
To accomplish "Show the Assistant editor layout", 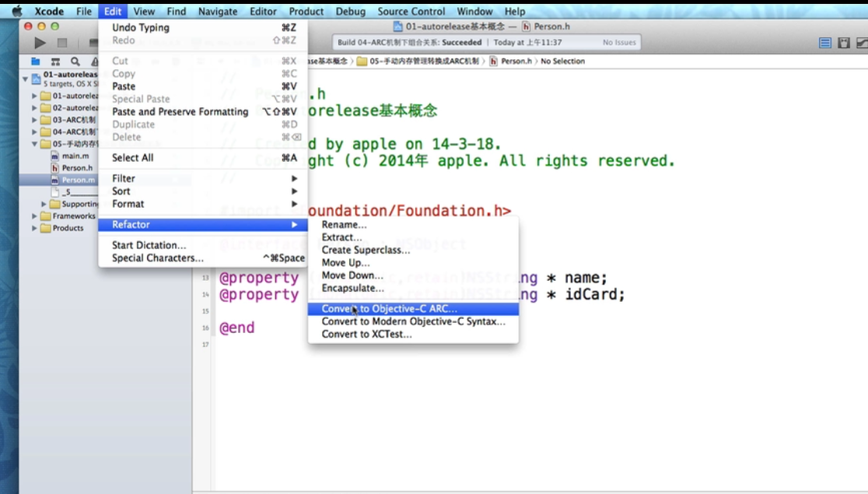I will [844, 43].
